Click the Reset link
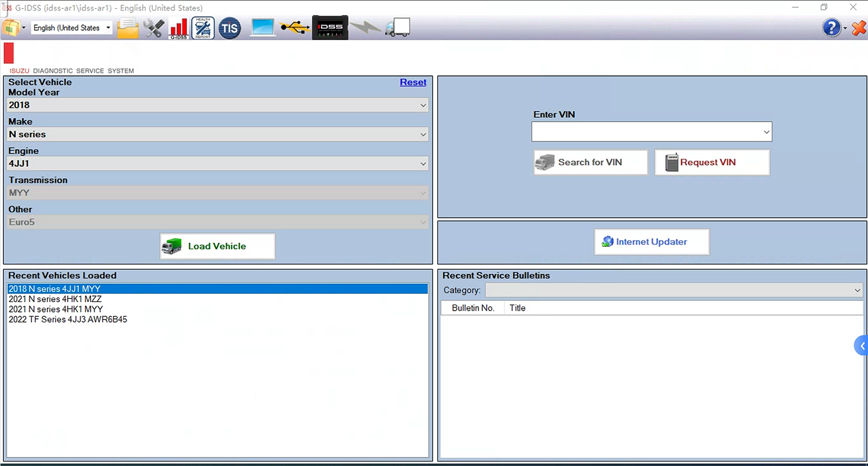This screenshot has width=868, height=466. [x=413, y=82]
